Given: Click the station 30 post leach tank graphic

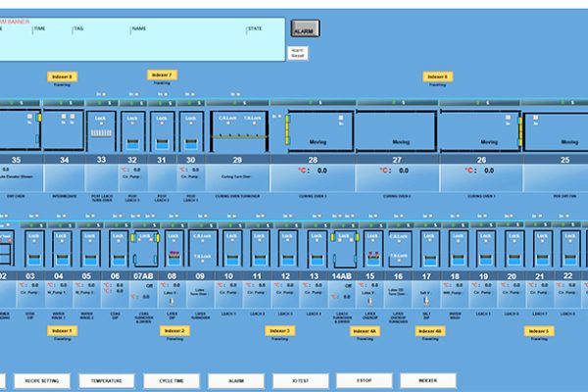Looking at the screenshot, I should coord(191,131).
